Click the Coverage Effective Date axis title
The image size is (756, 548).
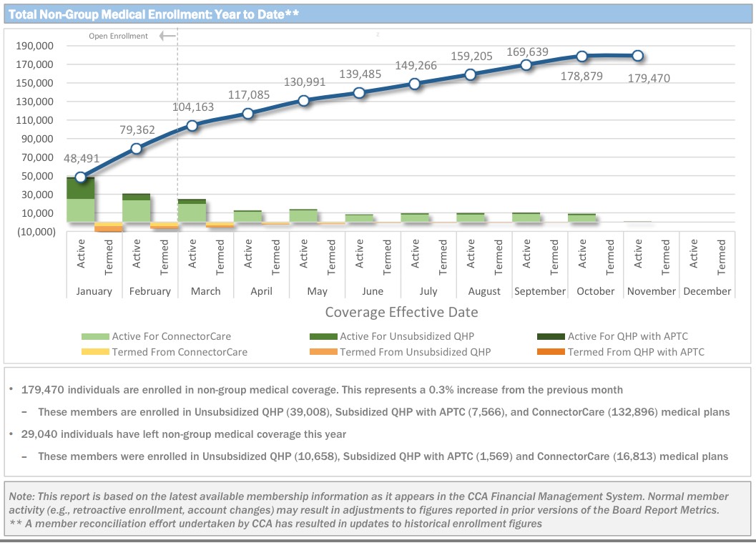(401, 312)
